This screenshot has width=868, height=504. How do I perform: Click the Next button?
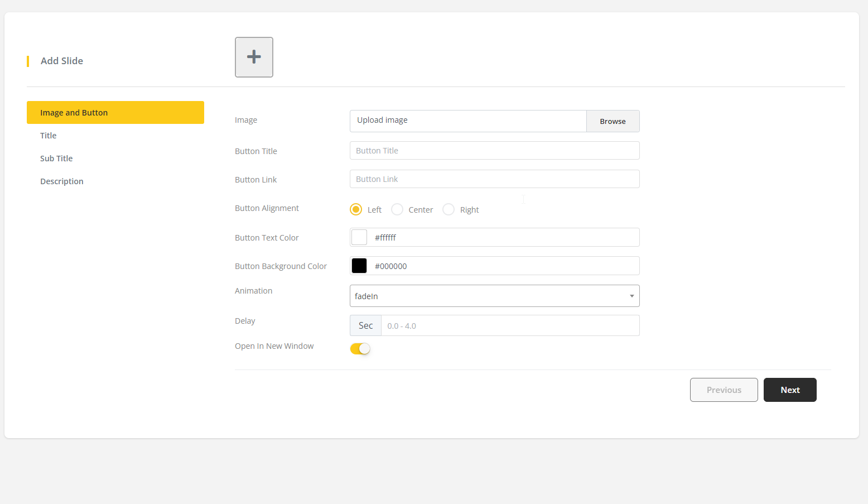click(x=789, y=390)
